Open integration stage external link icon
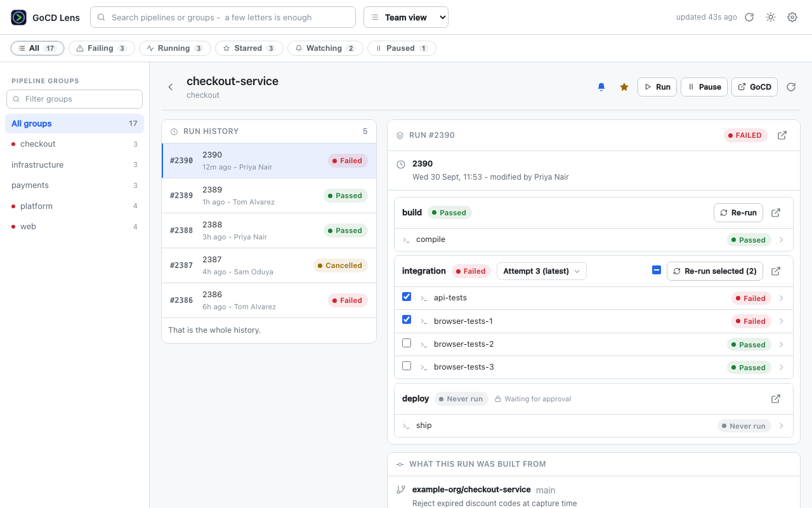The image size is (812, 508). [x=776, y=271]
